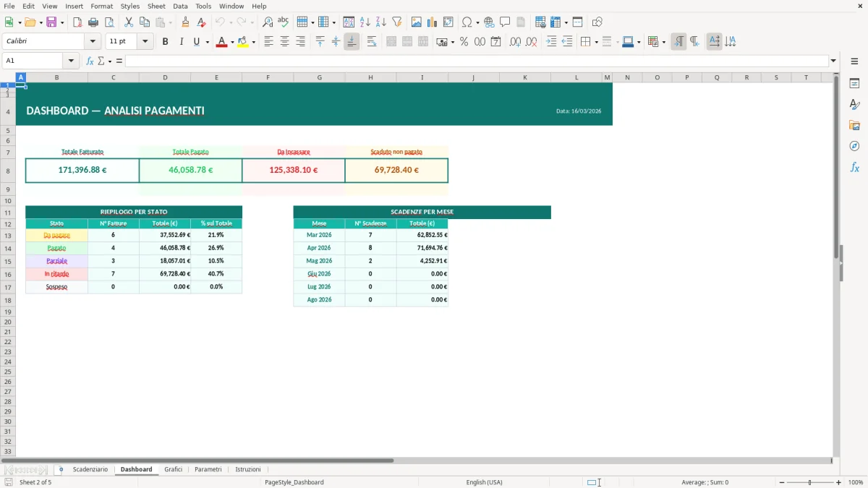The height and width of the screenshot is (488, 868).
Task: Insert a hyperlink
Action: coord(489,22)
